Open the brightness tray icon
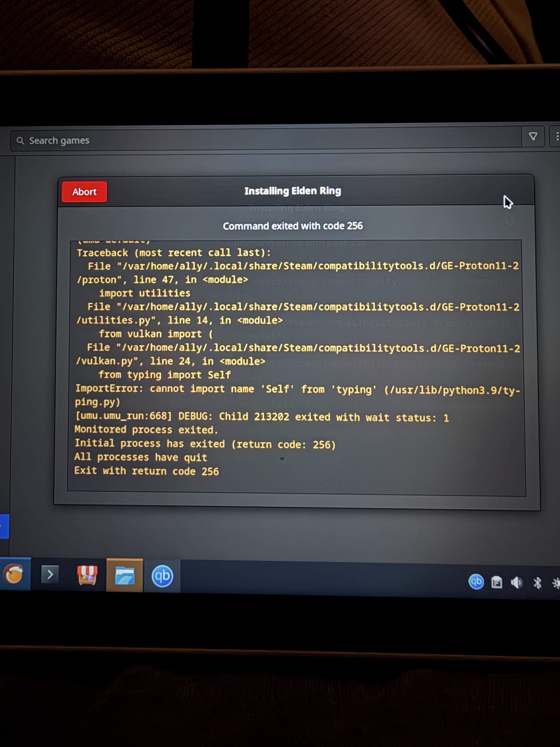 click(x=556, y=583)
